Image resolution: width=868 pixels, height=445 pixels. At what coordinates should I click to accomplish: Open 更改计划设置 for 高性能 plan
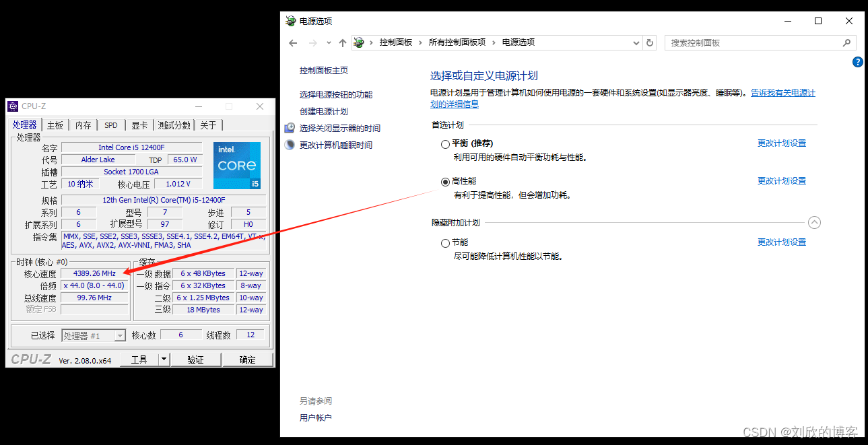tap(782, 181)
